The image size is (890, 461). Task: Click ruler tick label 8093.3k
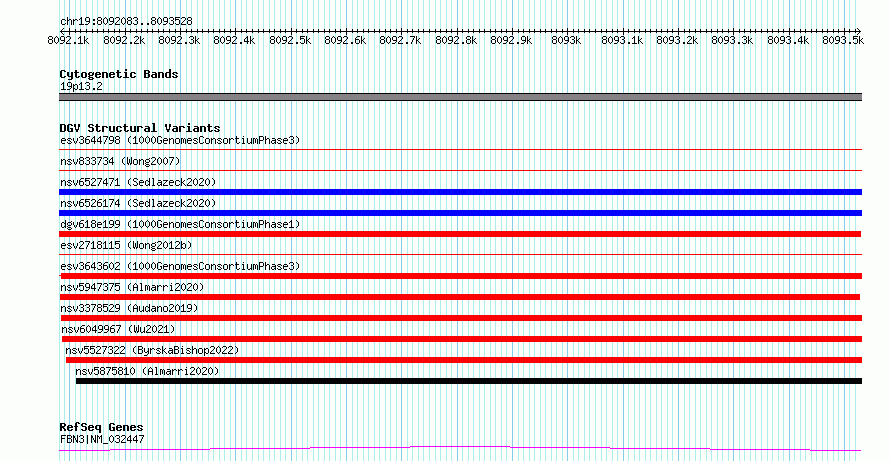[x=732, y=40]
